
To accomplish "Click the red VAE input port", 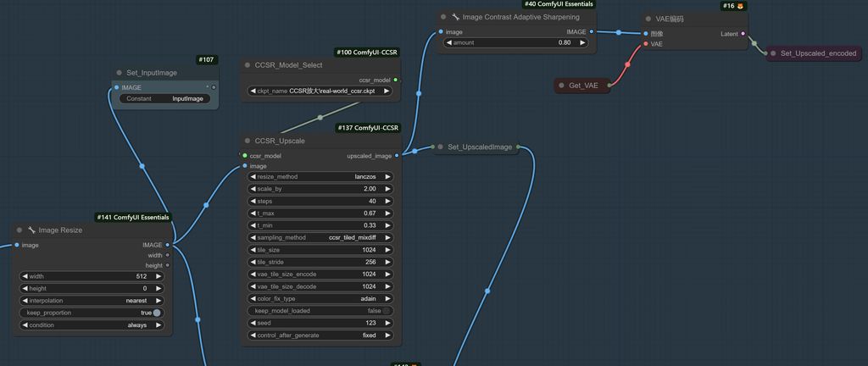I will tap(646, 44).
